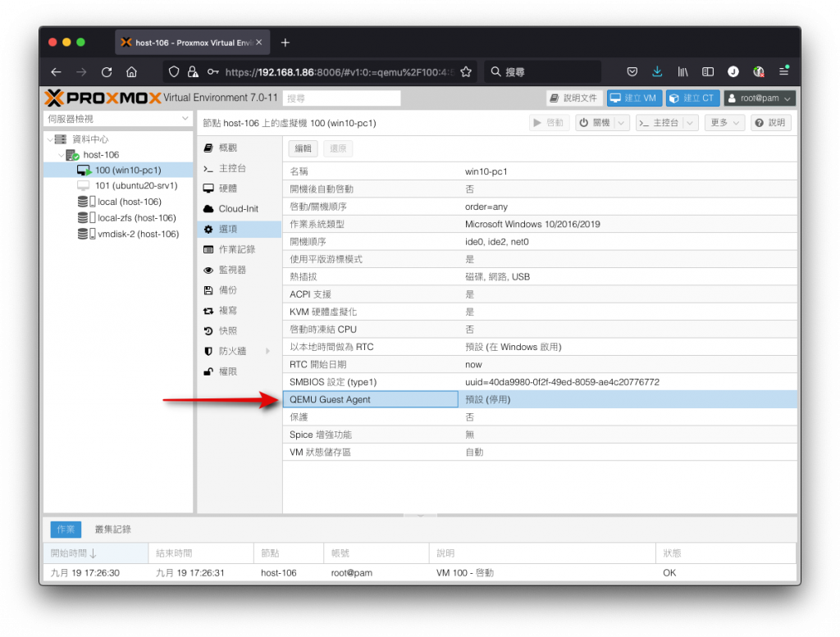Open the browser hamburger menu

tap(783, 71)
